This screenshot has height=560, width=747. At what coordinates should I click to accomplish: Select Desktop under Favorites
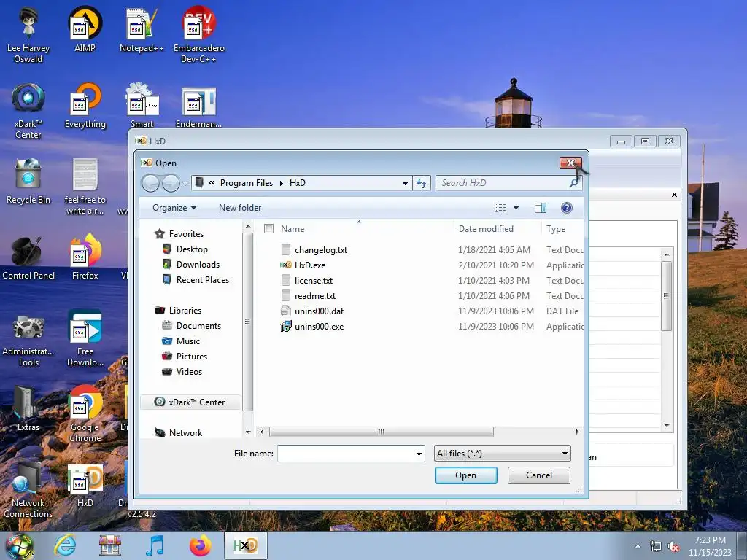tap(192, 249)
